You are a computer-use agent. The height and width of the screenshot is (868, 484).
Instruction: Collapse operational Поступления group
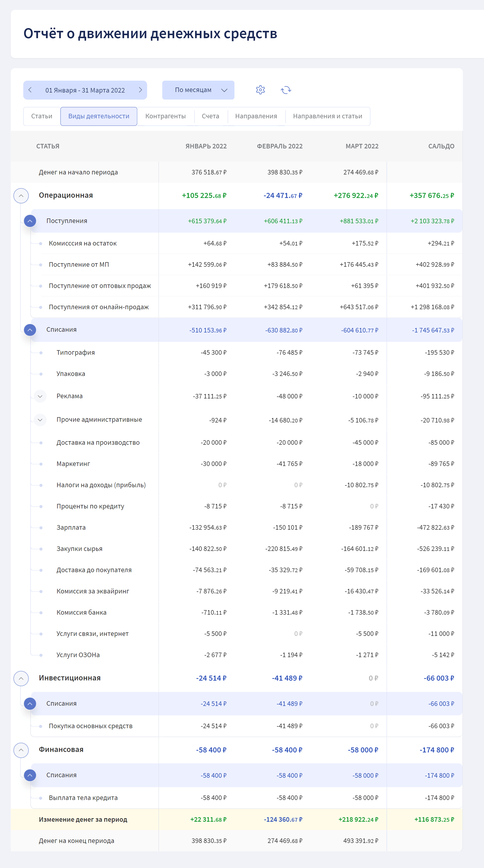(30, 221)
